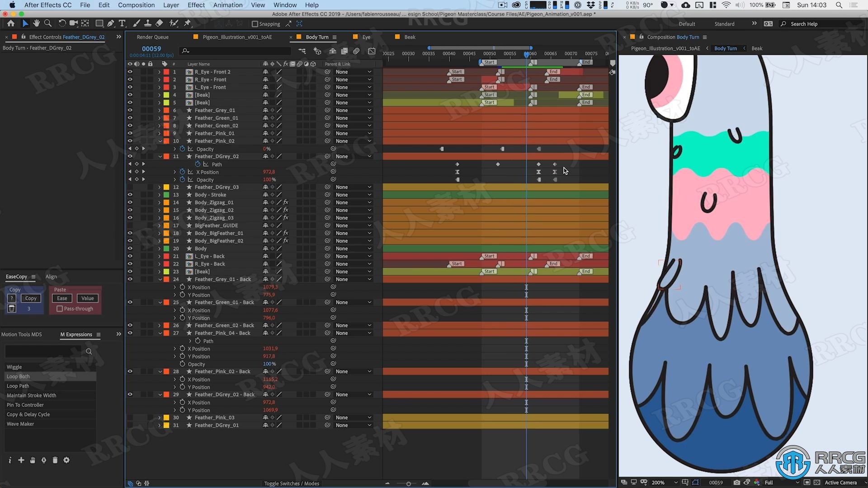868x488 pixels.
Task: Click Toggle Switches / Modes
Action: [292, 483]
